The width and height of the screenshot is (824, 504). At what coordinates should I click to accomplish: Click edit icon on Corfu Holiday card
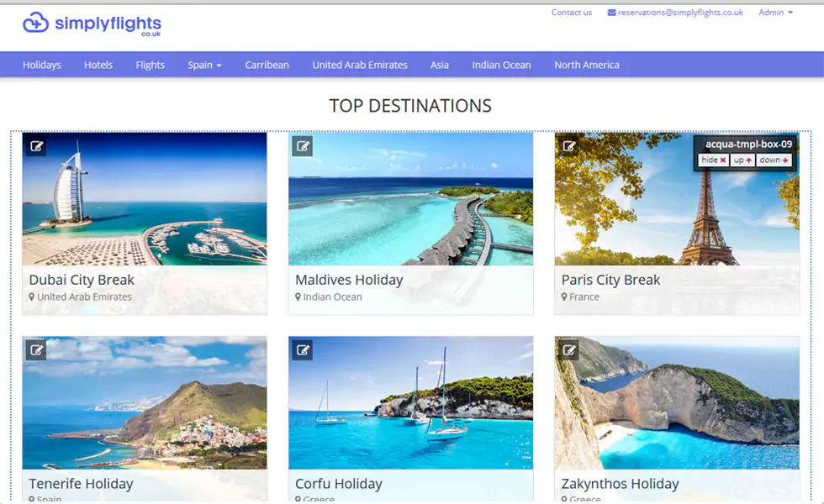(x=303, y=349)
